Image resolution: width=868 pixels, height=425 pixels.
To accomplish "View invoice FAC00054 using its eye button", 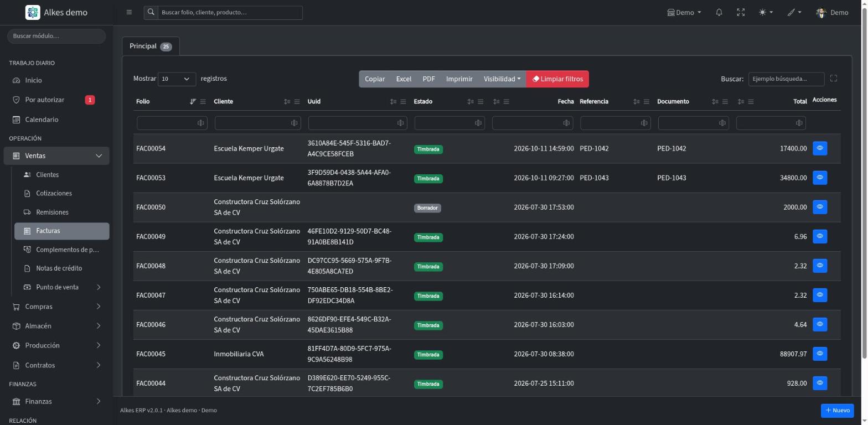I will pyautogui.click(x=820, y=148).
